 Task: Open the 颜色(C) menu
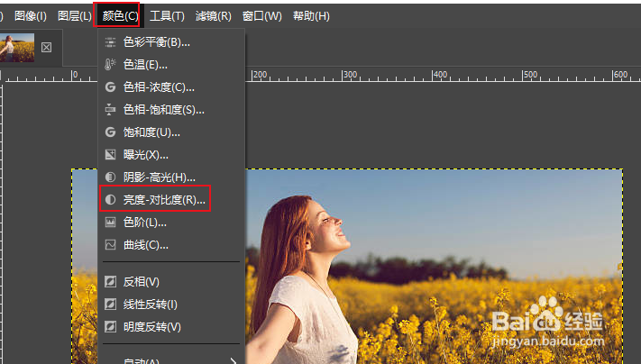coord(120,16)
